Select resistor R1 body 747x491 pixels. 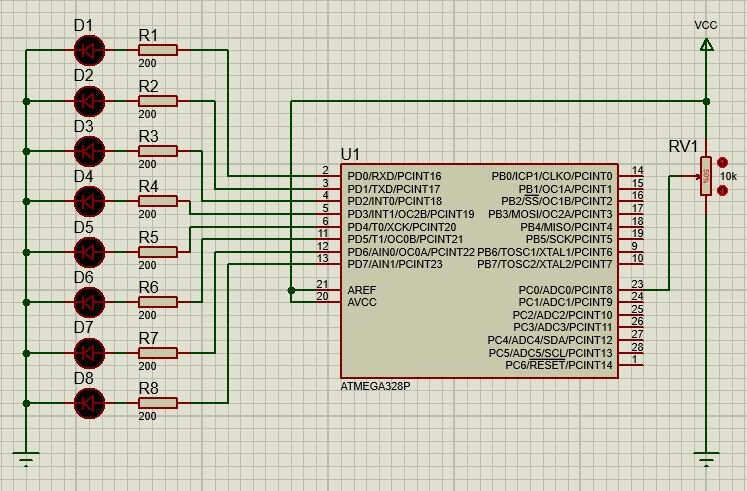click(158, 50)
